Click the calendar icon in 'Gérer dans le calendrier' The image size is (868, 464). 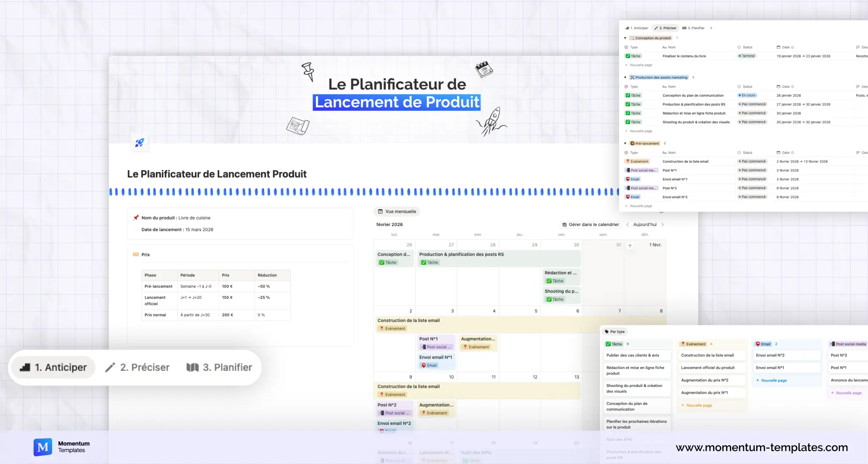pyautogui.click(x=565, y=224)
